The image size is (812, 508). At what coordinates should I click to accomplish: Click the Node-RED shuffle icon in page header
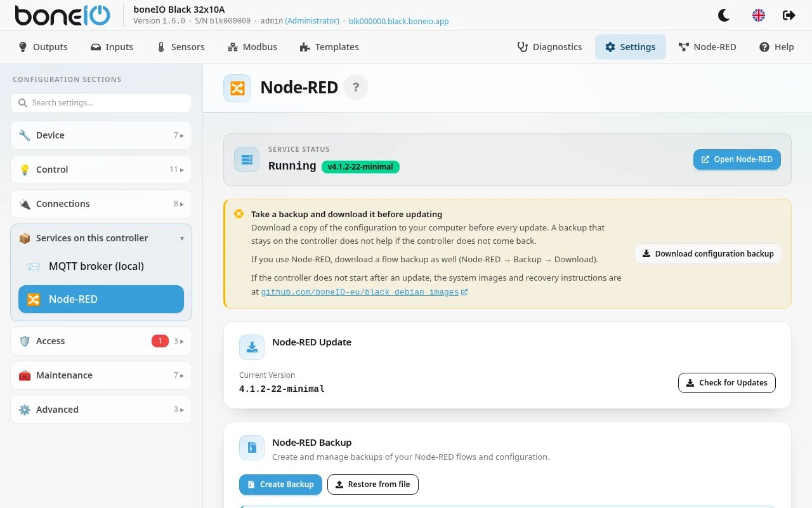click(x=237, y=88)
